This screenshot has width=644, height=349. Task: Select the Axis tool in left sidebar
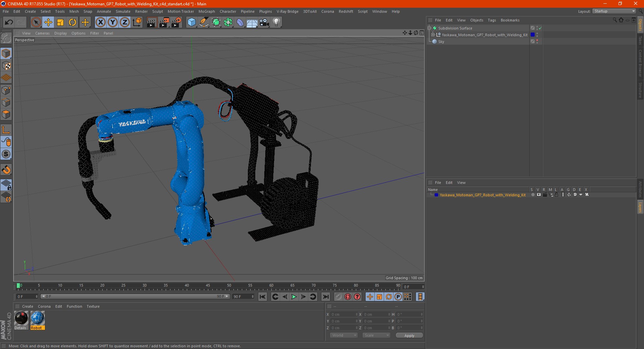(x=6, y=130)
